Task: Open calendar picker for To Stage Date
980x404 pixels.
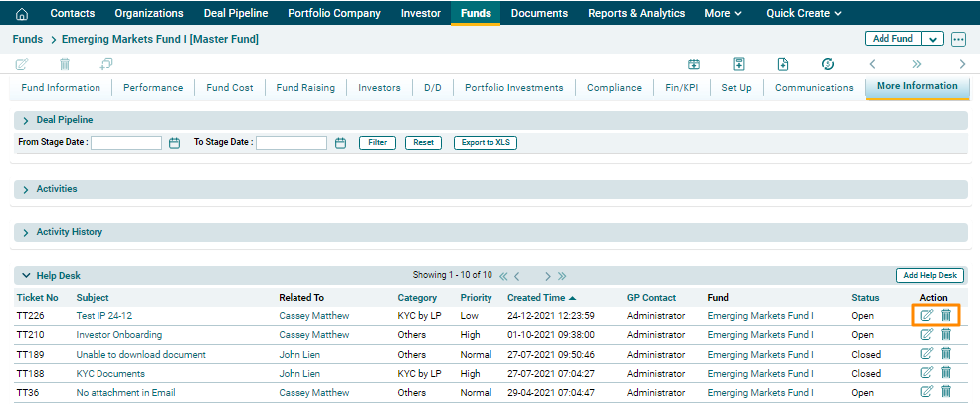Action: (x=340, y=143)
